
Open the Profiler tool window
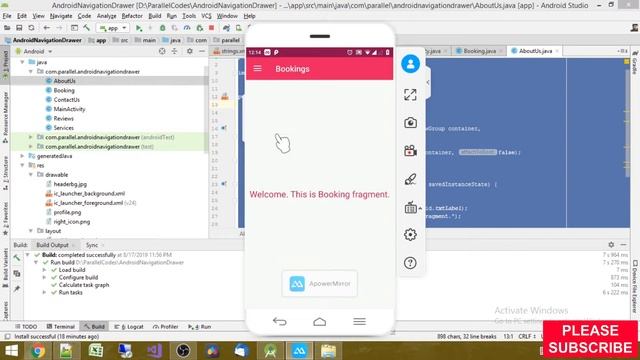click(x=165, y=327)
